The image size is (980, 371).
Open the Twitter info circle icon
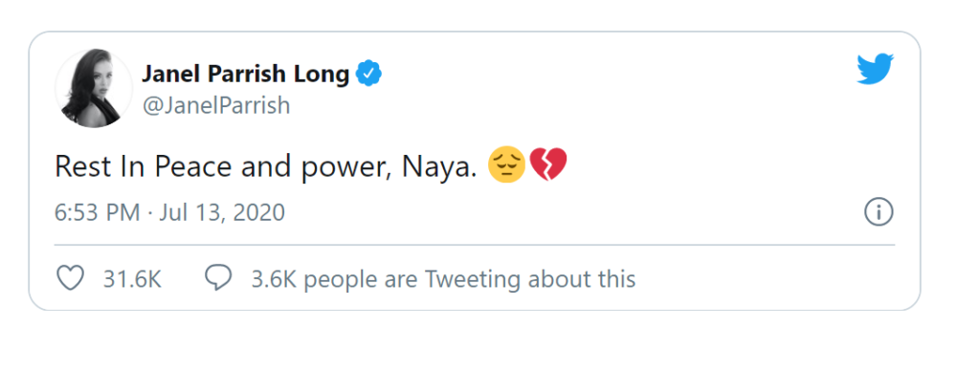[x=879, y=213]
